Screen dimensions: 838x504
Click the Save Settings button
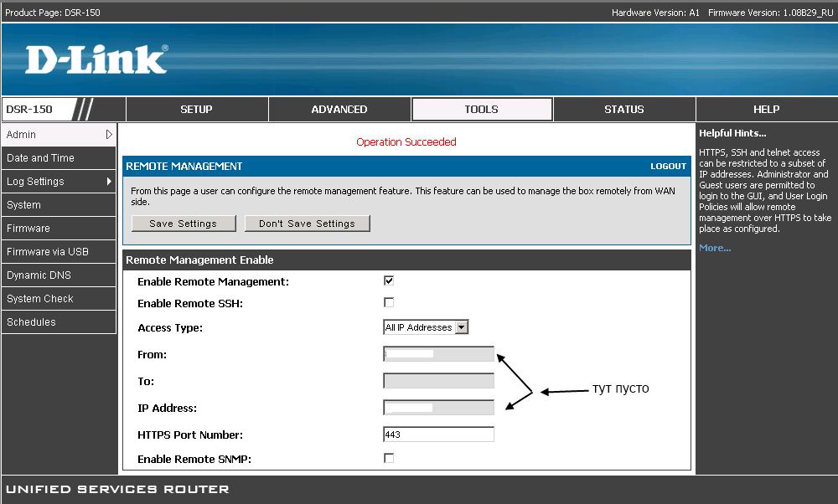183,224
